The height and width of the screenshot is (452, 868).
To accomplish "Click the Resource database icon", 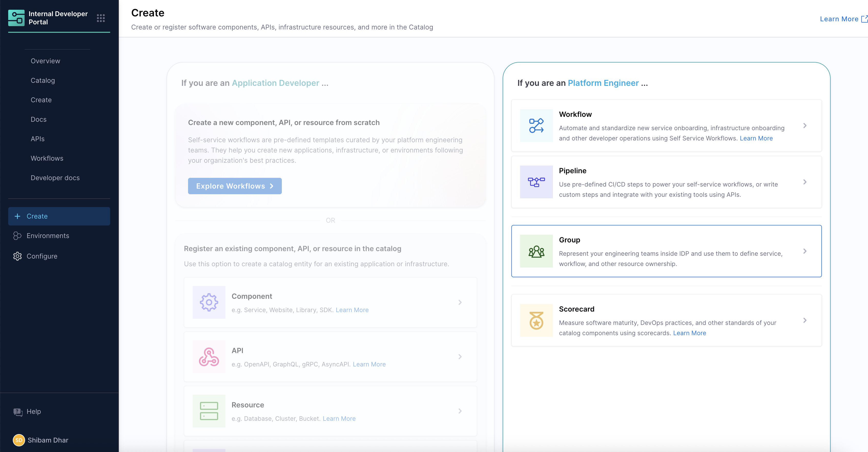I will pos(209,411).
